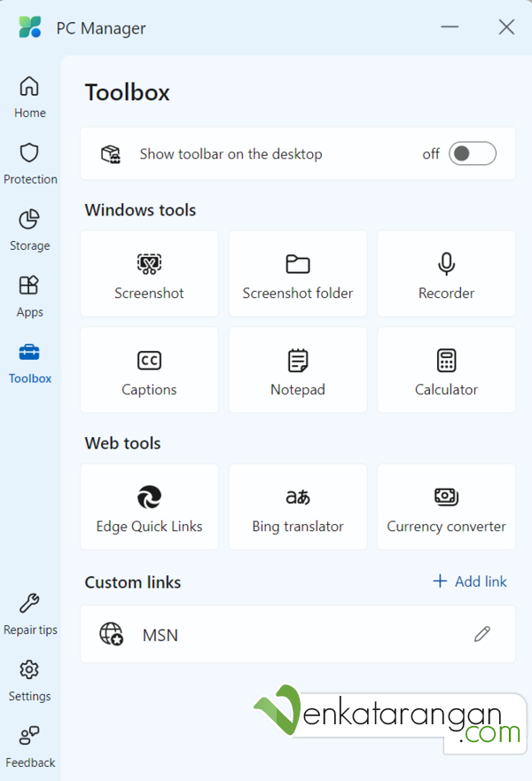Open Repair tips wrench

pos(30,614)
